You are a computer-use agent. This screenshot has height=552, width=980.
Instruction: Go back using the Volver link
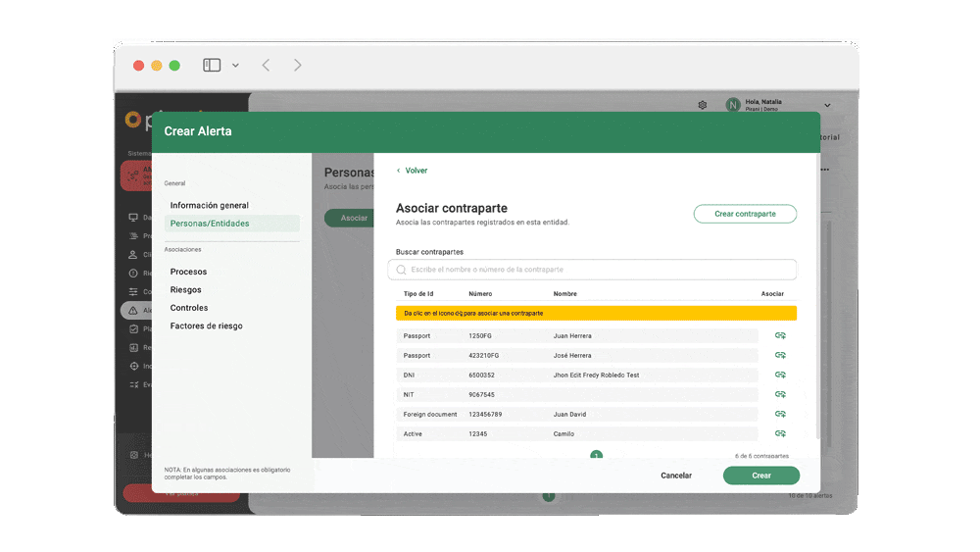pyautogui.click(x=412, y=171)
